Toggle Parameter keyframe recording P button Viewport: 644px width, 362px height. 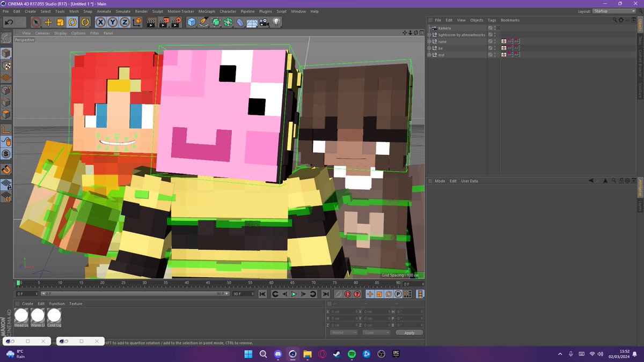coord(398,294)
